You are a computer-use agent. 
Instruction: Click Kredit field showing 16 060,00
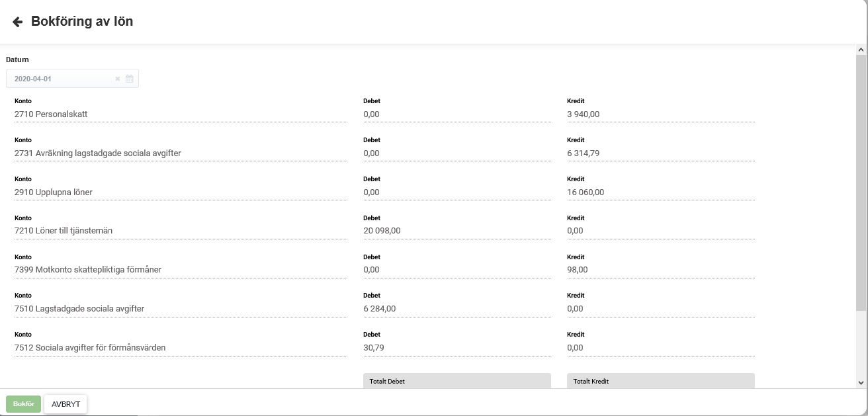coord(660,192)
